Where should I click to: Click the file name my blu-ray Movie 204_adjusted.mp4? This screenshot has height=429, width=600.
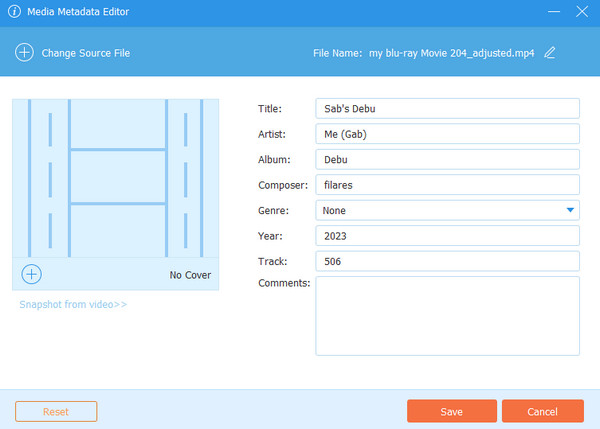(452, 53)
